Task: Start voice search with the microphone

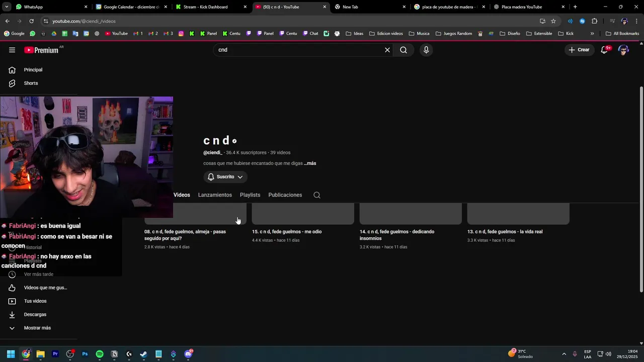Action: click(426, 50)
